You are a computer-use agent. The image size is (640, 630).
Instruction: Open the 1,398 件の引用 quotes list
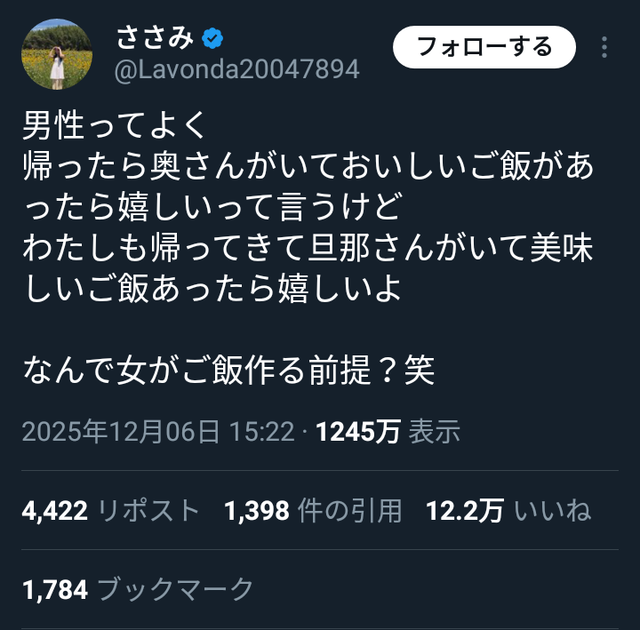(313, 510)
